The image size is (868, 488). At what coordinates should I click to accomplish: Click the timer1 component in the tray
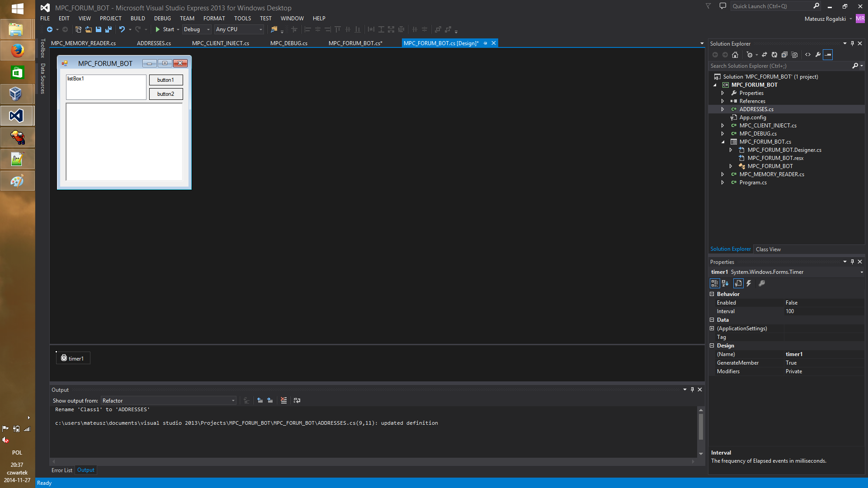(73, 358)
